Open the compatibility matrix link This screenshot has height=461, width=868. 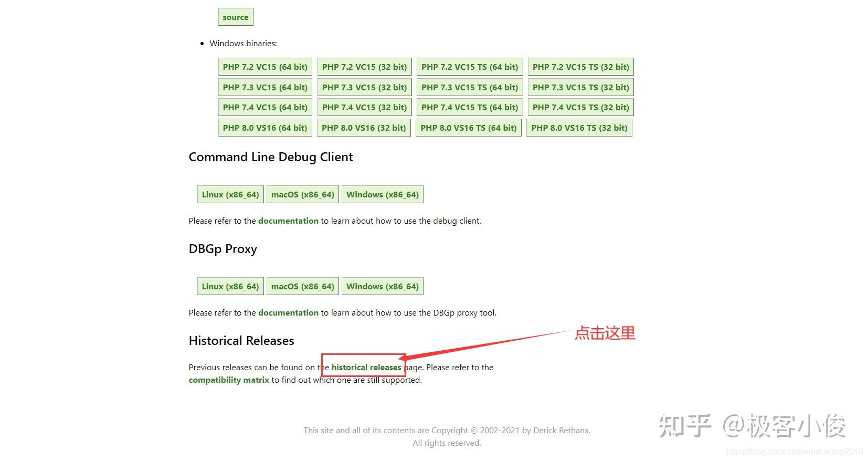point(229,380)
